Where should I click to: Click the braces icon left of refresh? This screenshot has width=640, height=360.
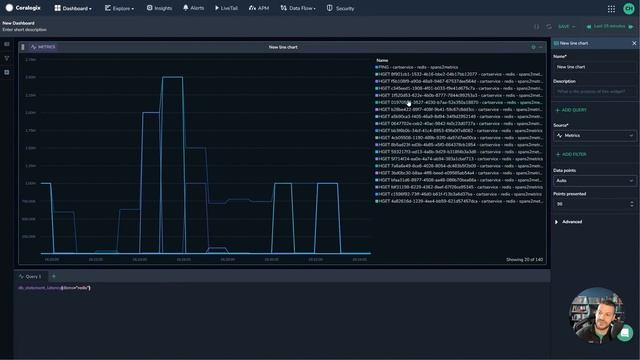(x=536, y=27)
